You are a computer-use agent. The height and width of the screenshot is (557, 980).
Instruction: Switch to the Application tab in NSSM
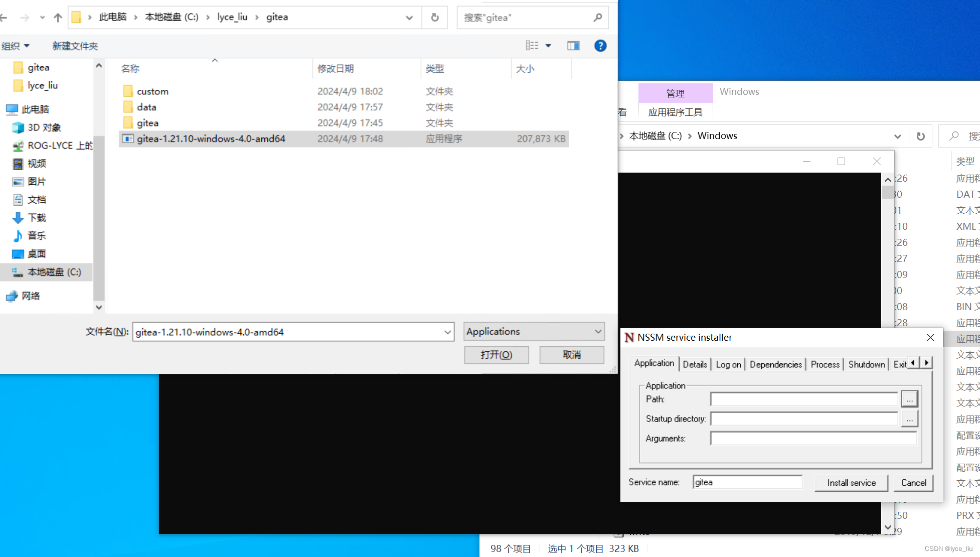pyautogui.click(x=654, y=363)
